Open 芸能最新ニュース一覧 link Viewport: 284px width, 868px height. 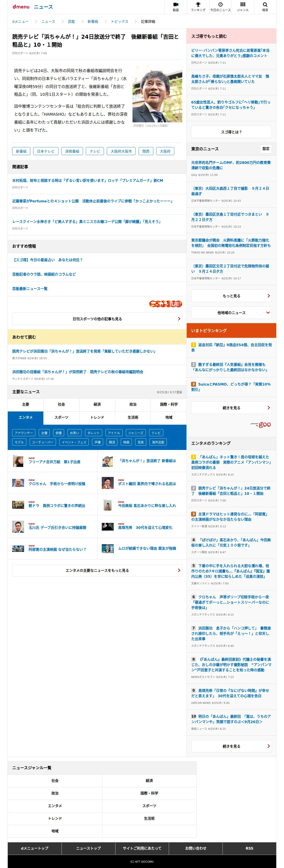coord(30,289)
